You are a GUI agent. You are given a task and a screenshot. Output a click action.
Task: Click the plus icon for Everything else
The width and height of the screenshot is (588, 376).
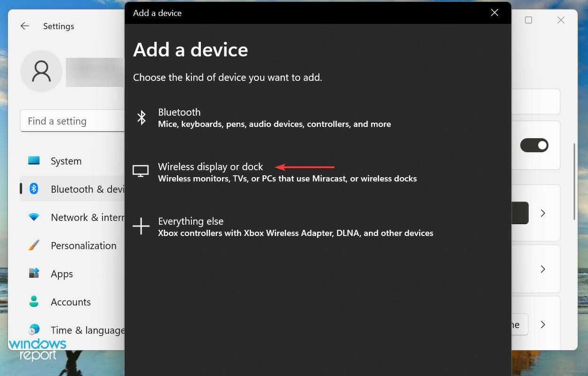point(141,226)
